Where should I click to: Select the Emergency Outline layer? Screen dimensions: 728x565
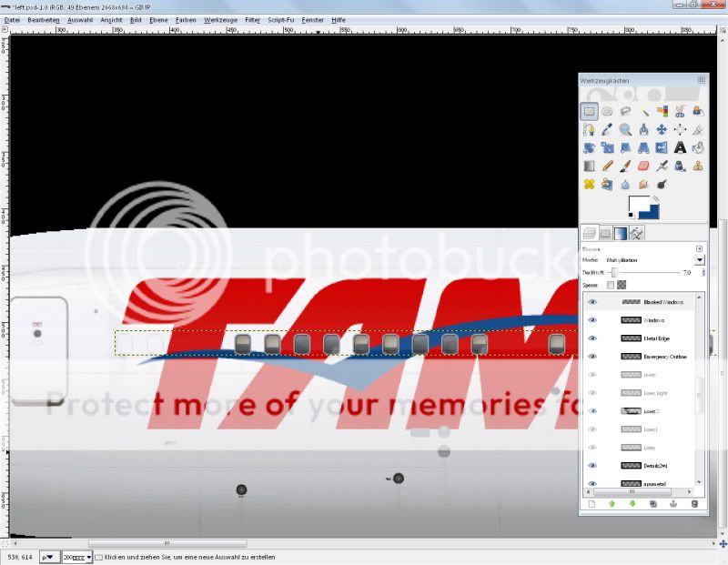667,357
